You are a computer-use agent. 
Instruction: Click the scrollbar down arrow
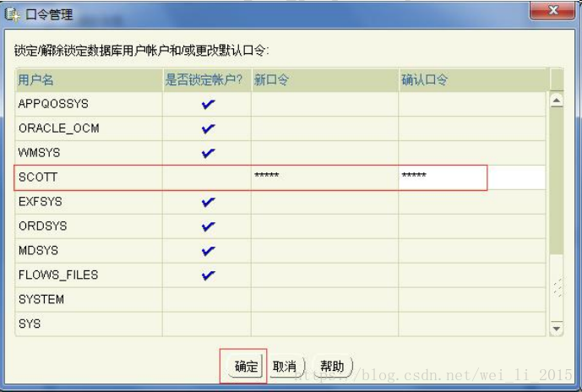click(557, 329)
